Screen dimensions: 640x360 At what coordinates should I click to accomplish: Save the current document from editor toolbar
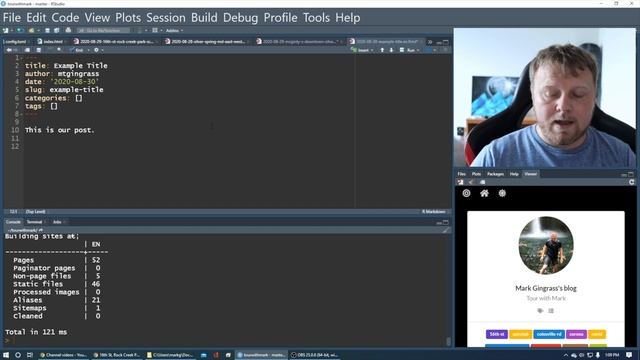tap(38, 50)
